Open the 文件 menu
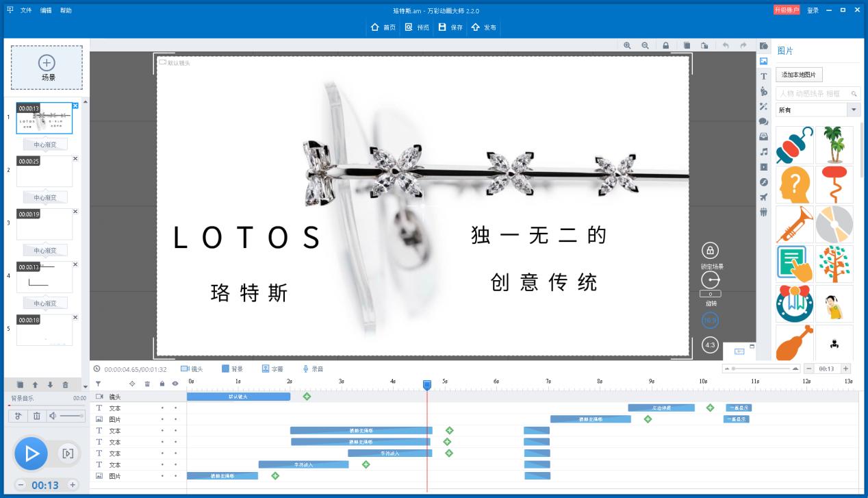This screenshot has height=498, width=868. (26, 10)
